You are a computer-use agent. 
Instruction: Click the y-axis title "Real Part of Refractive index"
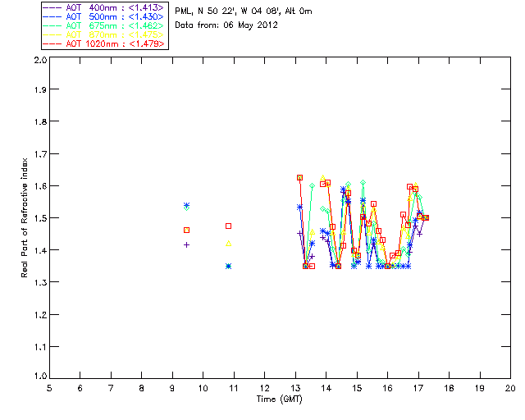[x=24, y=217]
